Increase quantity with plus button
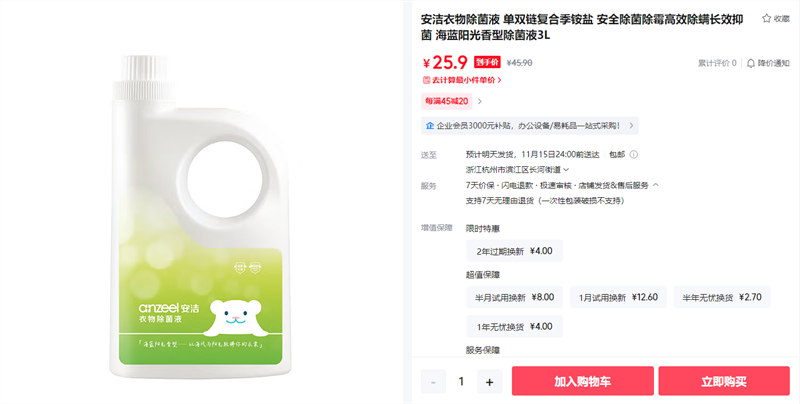Image resolution: width=800 pixels, height=404 pixels. tap(490, 382)
